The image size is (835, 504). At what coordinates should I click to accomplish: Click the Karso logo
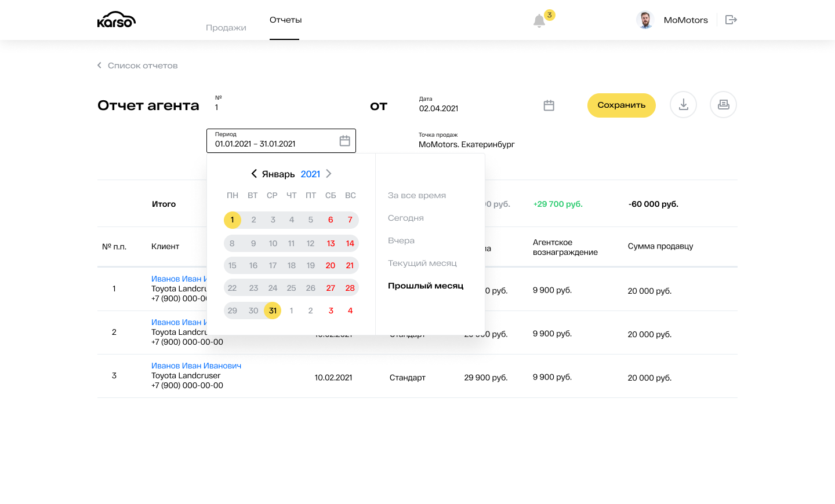[117, 20]
